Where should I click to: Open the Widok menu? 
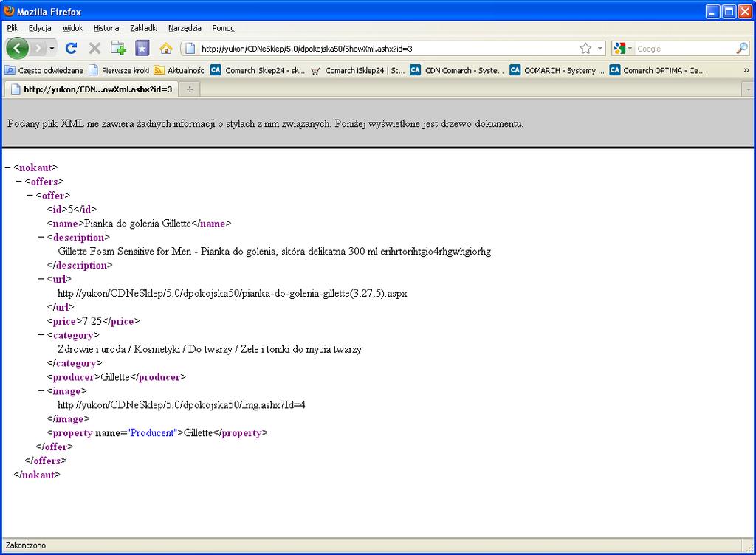pos(73,28)
